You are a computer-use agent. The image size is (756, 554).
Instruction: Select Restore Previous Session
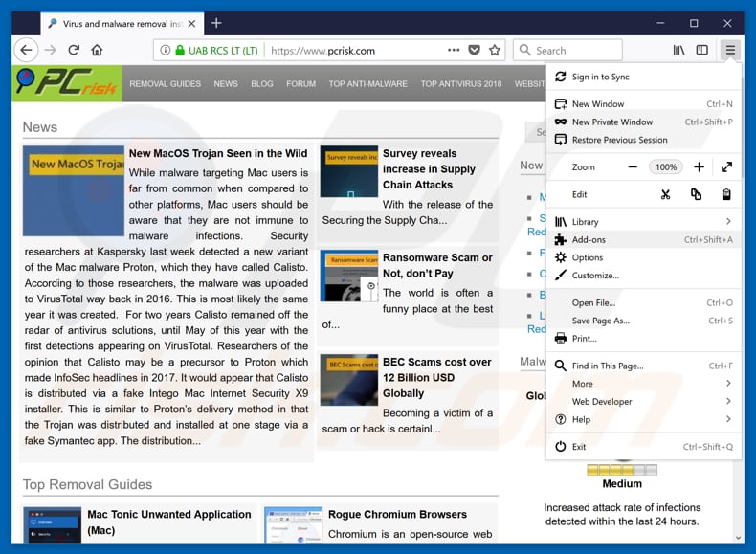click(x=644, y=140)
